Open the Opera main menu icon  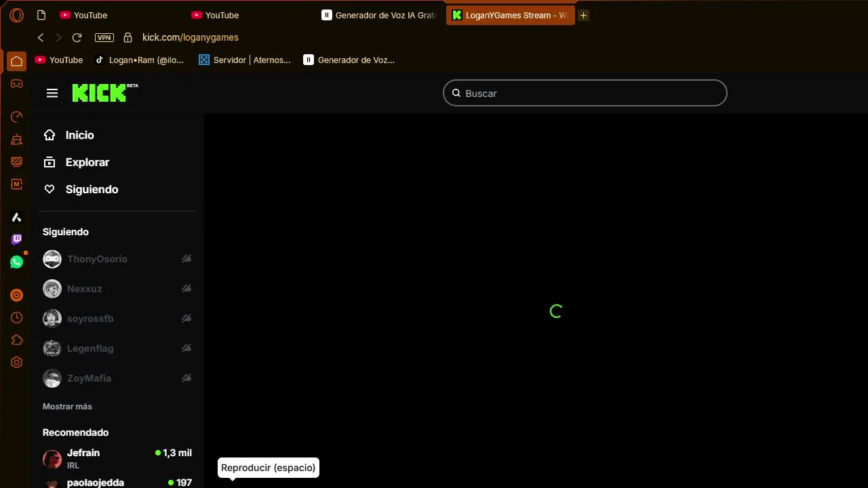[17, 15]
